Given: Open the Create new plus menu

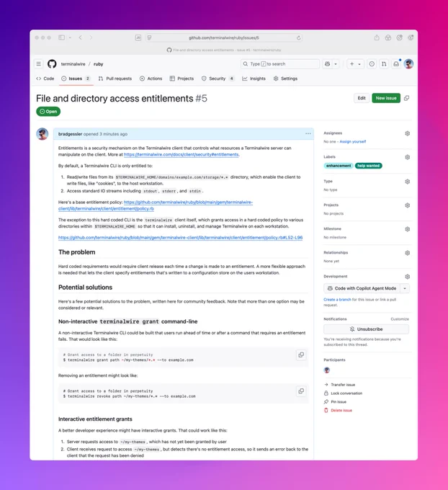Looking at the screenshot, I should (x=355, y=63).
